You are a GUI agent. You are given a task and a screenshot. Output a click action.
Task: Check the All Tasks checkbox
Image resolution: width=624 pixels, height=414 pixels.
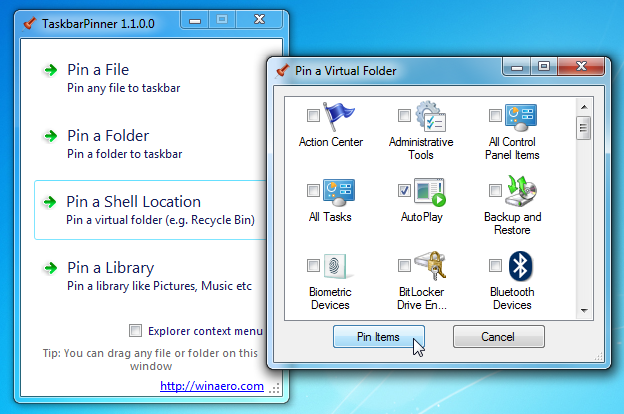[x=313, y=190]
